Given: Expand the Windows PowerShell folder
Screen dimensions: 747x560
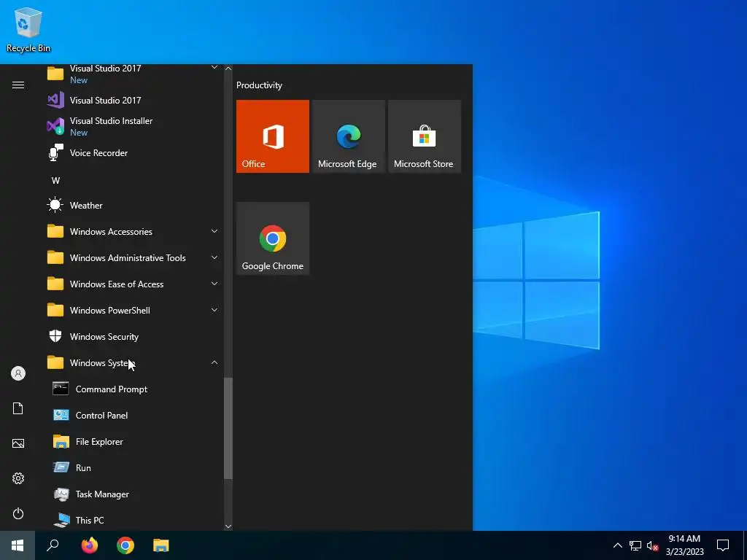Looking at the screenshot, I should pyautogui.click(x=214, y=310).
